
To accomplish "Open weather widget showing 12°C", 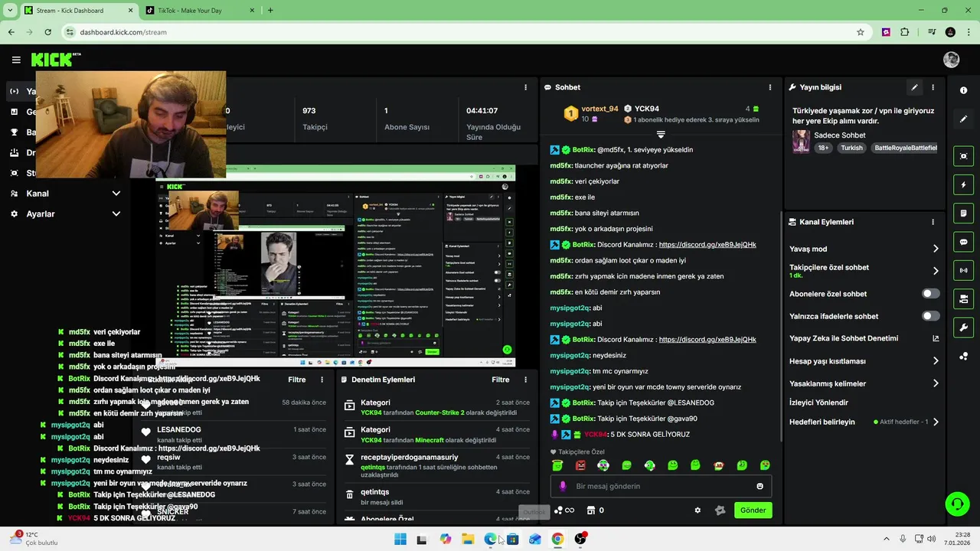I will pyautogui.click(x=34, y=539).
